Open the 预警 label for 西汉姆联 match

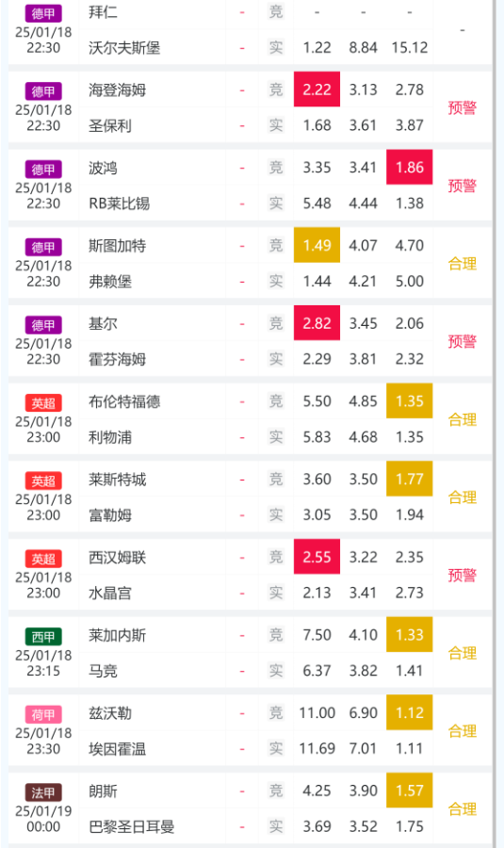pos(463,575)
